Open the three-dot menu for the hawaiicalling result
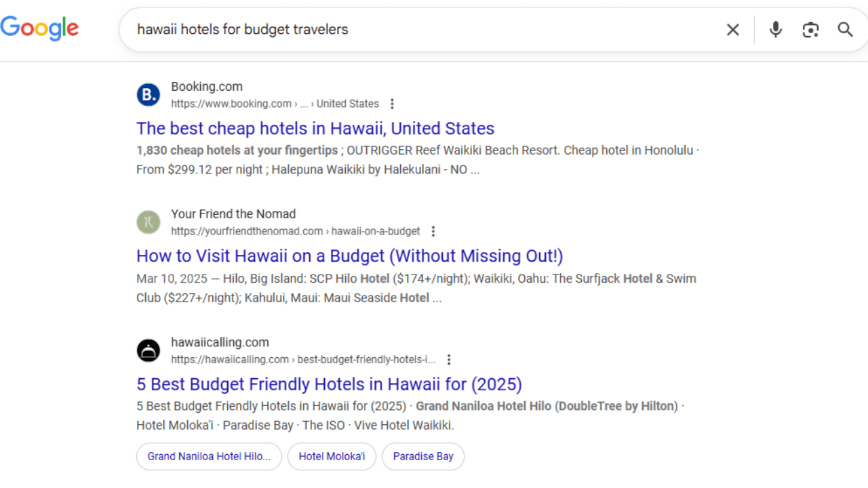868x488 pixels. point(449,359)
